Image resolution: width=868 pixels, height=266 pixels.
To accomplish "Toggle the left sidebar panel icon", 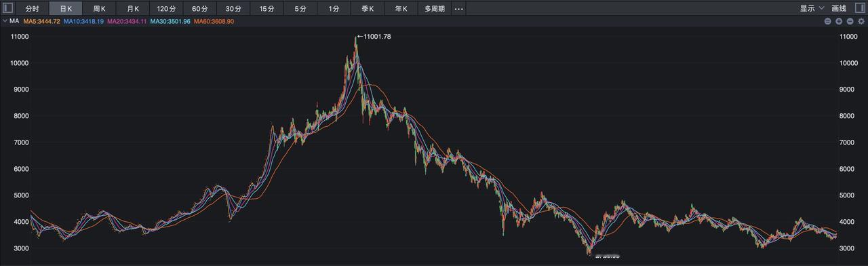I will (7, 8).
